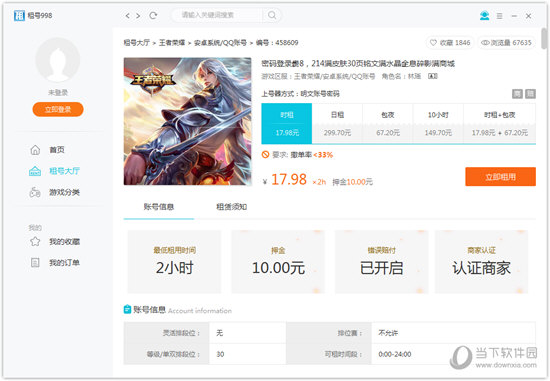Image resolution: width=550 pixels, height=381 pixels.
Task: Open 我的收藏 in the sidebar
Action: pyautogui.click(x=65, y=242)
